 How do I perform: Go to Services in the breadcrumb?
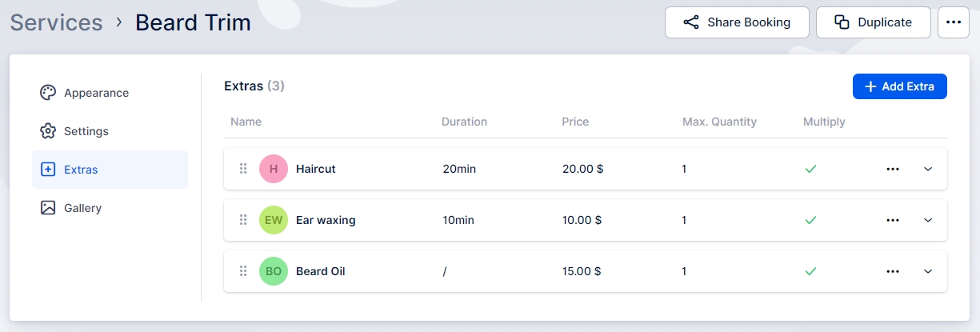[x=56, y=22]
